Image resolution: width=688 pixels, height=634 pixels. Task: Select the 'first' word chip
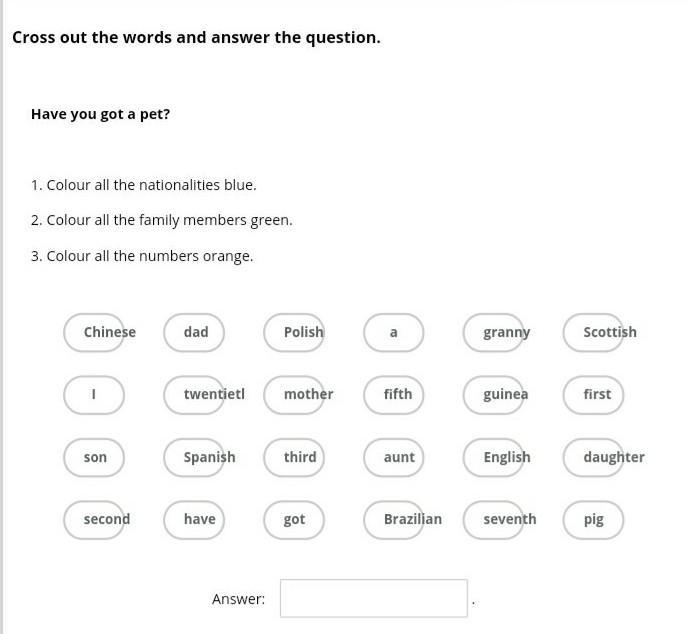(x=595, y=394)
